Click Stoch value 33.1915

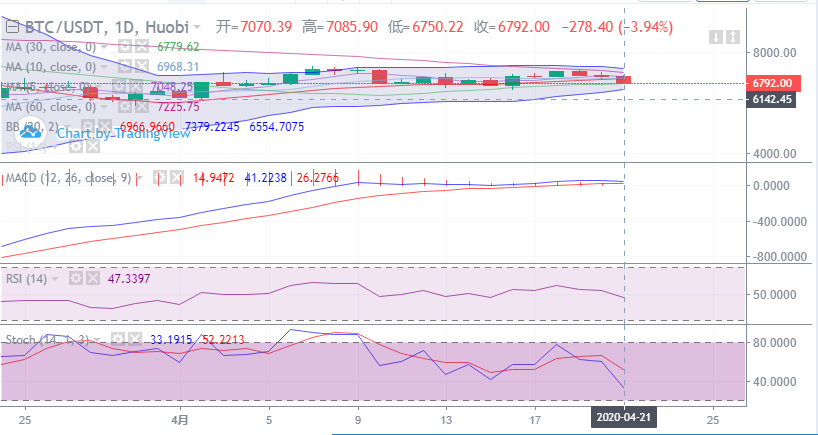tap(171, 340)
